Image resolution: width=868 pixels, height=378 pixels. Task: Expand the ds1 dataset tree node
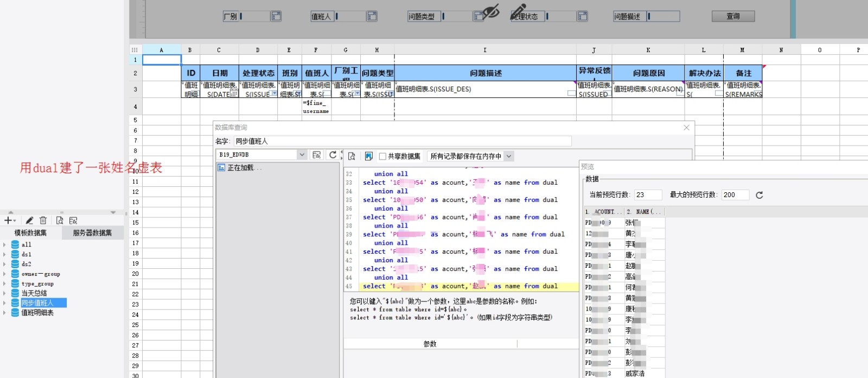(x=5, y=254)
